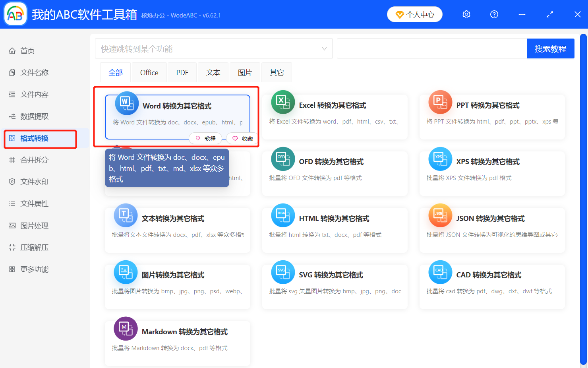Open the JSON 转换为其它格式 converter
Screen dimensions: 588x368
[x=492, y=218]
